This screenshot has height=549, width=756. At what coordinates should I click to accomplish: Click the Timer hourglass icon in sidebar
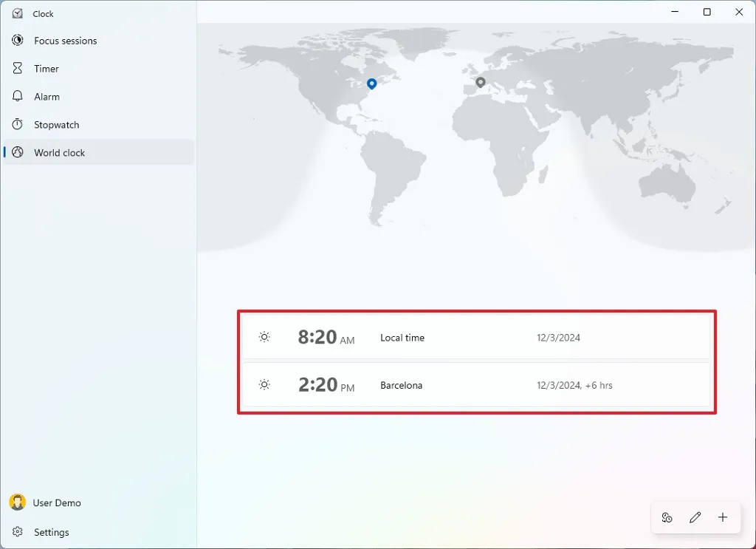[x=18, y=68]
